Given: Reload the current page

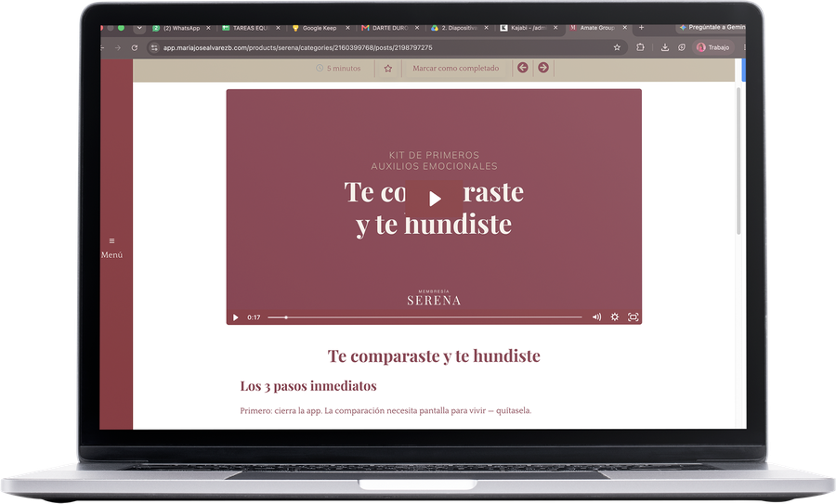Looking at the screenshot, I should point(135,48).
